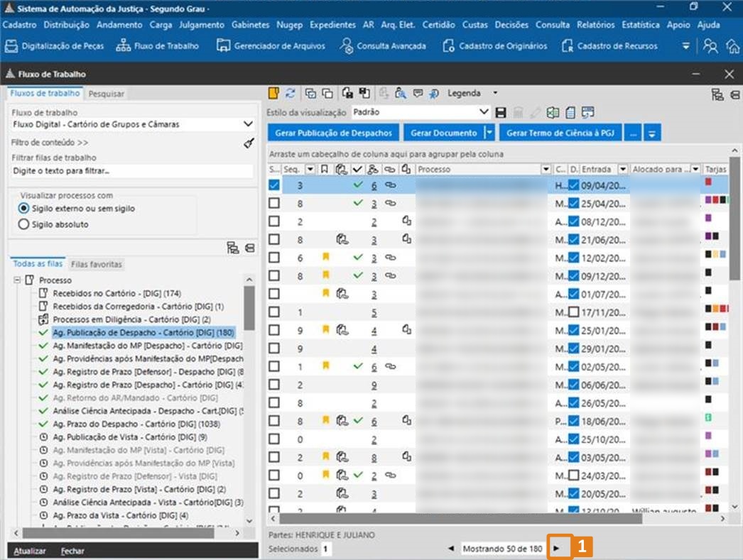Select Sigilo externo ou sem sigilo option
Screen dimensions: 743x560
coord(24,209)
